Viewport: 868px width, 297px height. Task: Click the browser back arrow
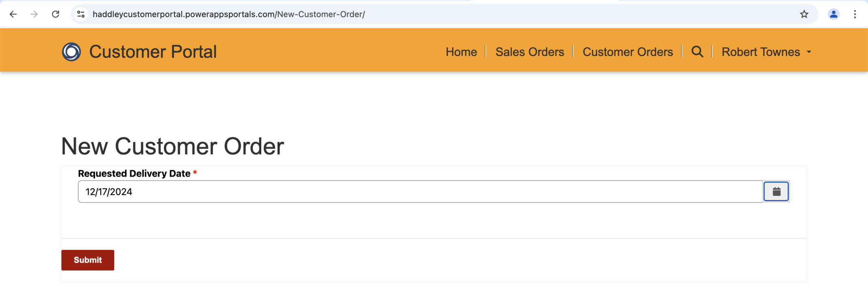click(13, 14)
